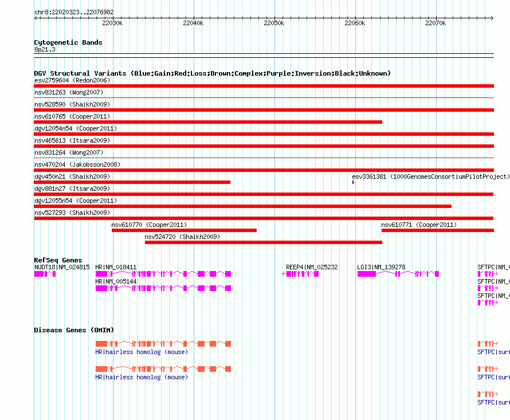Click the small blue esv3361381 gain marker

click(x=353, y=182)
